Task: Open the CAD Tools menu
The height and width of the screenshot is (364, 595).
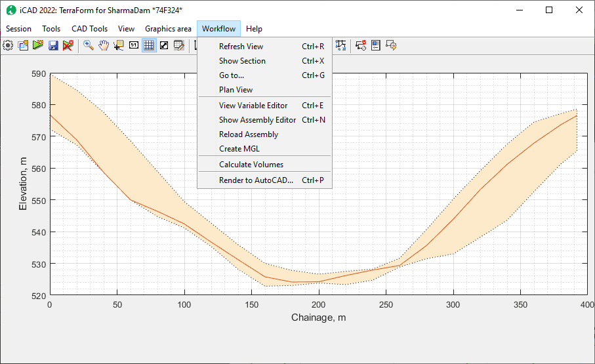Action: tap(90, 29)
